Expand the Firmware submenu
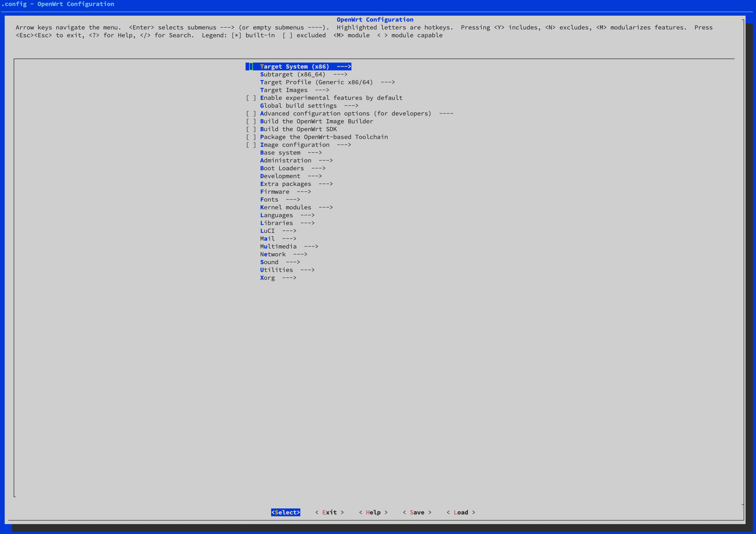This screenshot has width=756, height=534. (285, 192)
